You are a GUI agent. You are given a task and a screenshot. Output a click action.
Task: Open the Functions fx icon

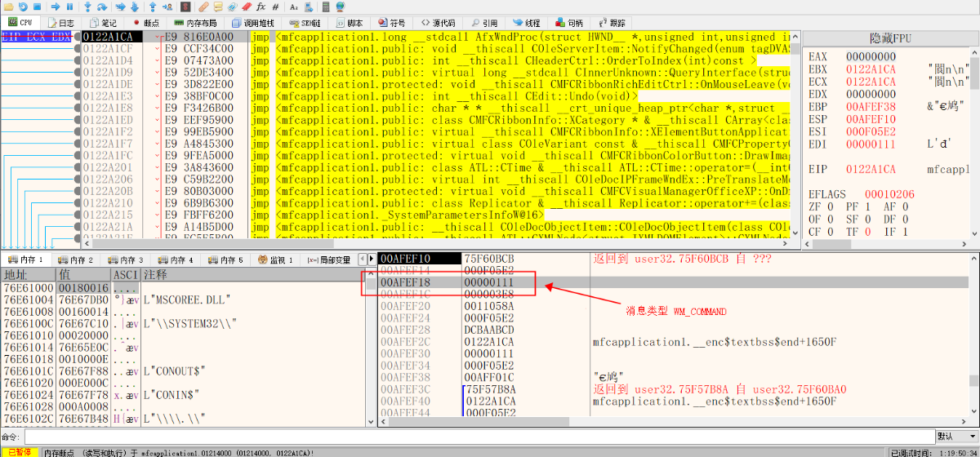(x=261, y=7)
